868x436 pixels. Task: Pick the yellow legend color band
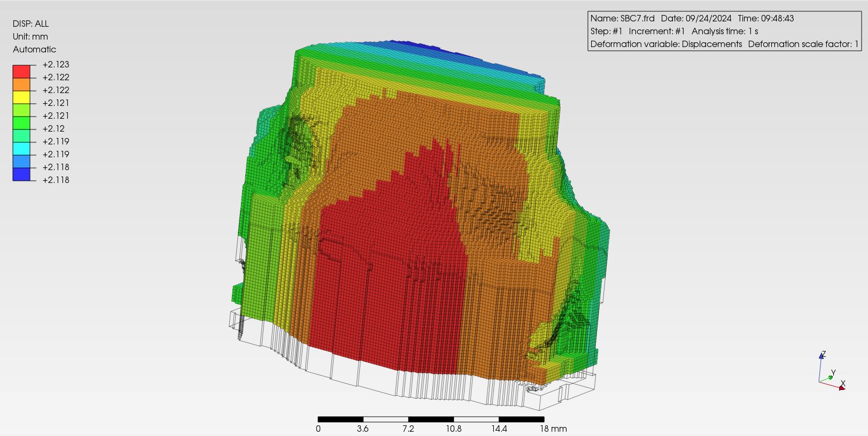[21, 97]
